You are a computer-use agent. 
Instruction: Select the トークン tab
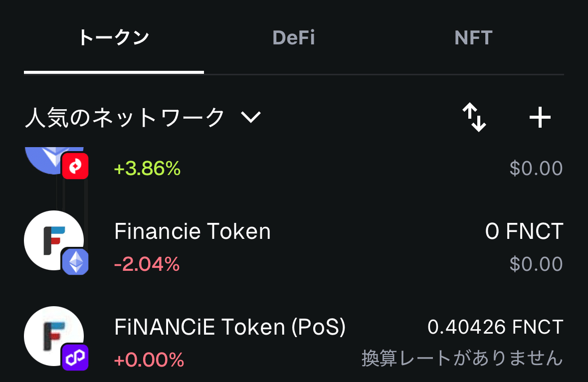114,37
